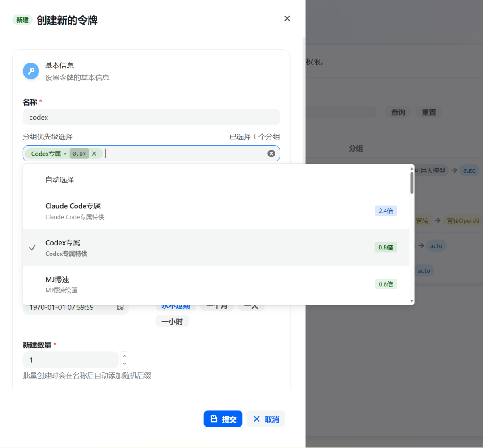
Task: Click the 重置 button in background page
Action: pos(428,112)
